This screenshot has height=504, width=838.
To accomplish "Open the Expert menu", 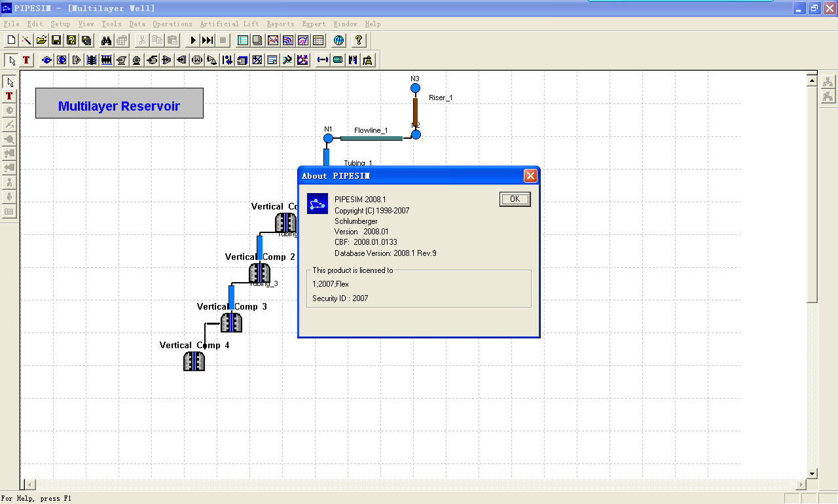I will (x=314, y=24).
